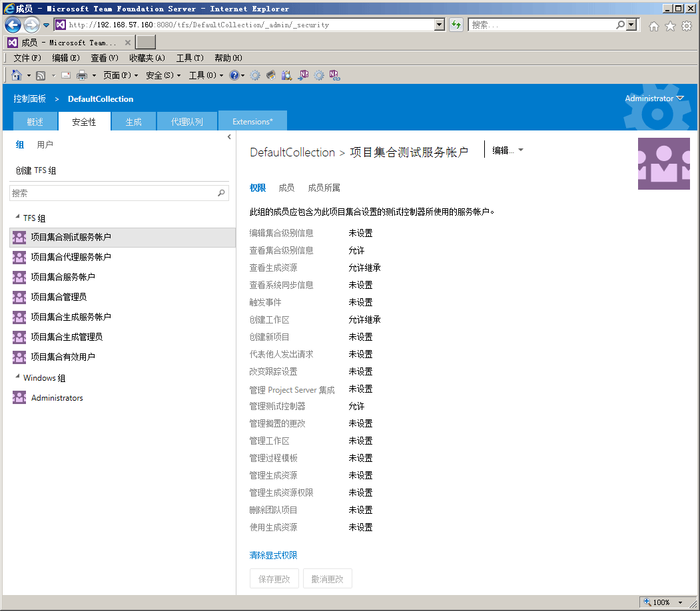
Task: Switch to the 概述 tab
Action: coord(35,122)
